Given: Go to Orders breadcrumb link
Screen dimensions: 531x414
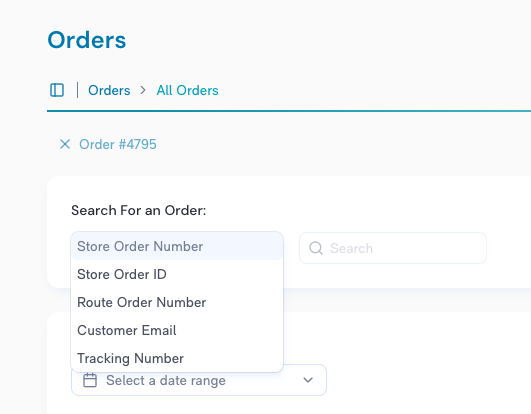Looking at the screenshot, I should click(109, 90).
